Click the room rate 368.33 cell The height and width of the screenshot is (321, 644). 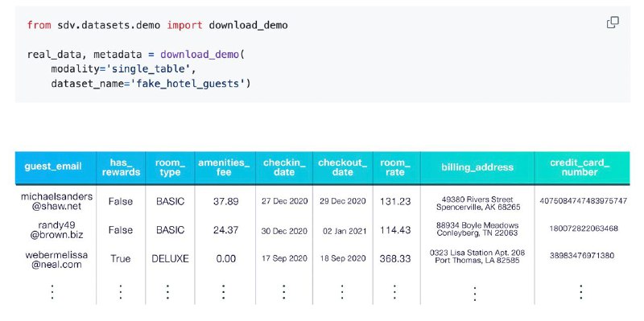[395, 259]
